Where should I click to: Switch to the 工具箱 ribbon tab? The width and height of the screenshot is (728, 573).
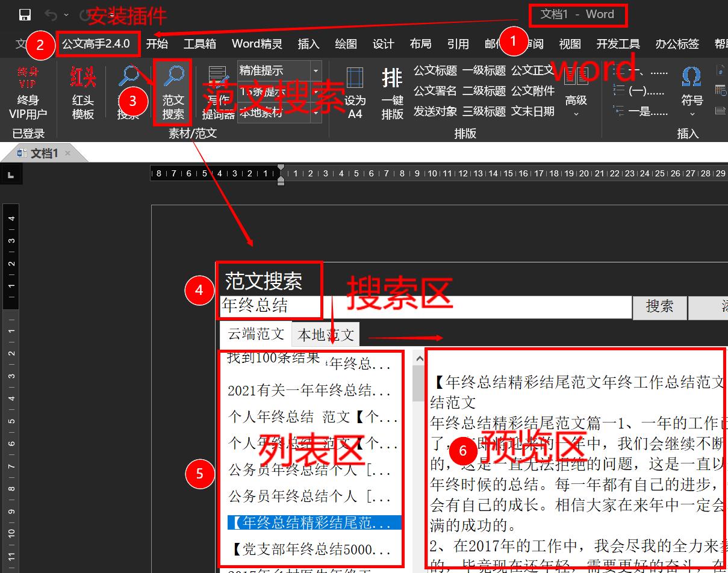pos(199,44)
